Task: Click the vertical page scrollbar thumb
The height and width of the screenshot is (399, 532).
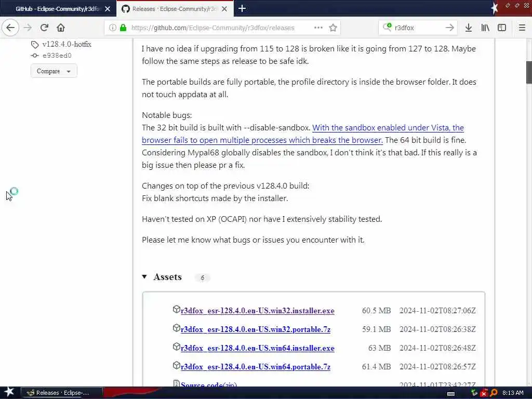Action: (528, 72)
